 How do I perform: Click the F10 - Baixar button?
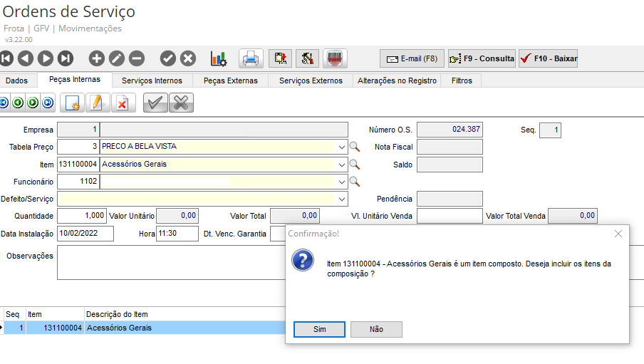click(x=549, y=58)
